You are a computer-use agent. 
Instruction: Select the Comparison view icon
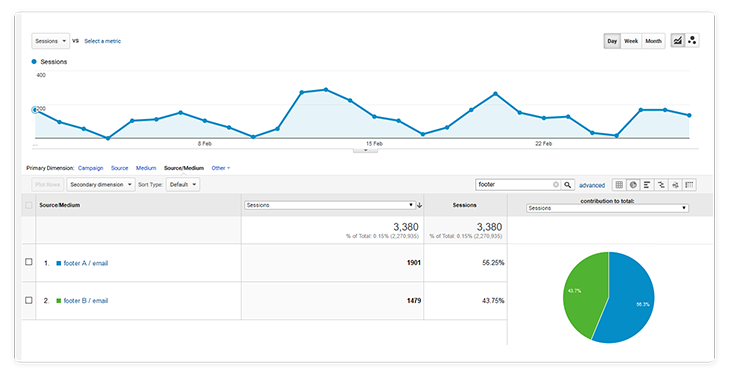(661, 185)
